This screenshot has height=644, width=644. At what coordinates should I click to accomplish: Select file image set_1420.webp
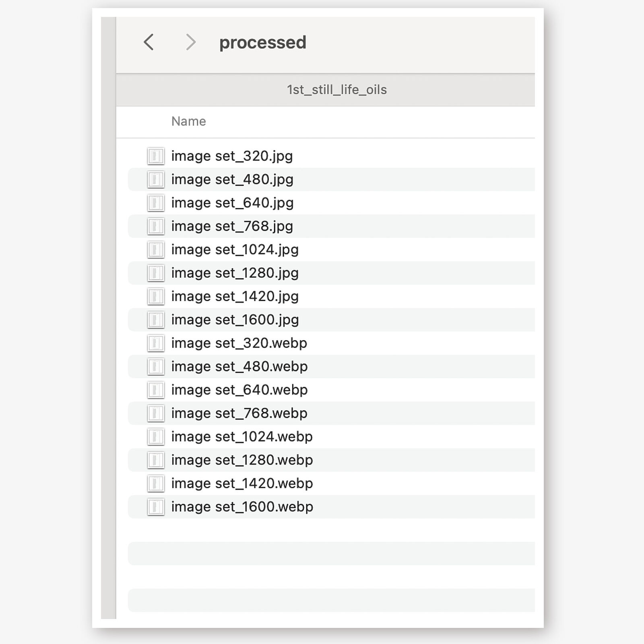tap(242, 483)
